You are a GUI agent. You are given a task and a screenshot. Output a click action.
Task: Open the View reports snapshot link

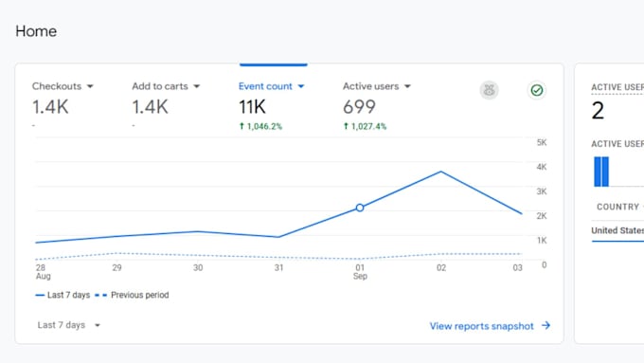(481, 326)
